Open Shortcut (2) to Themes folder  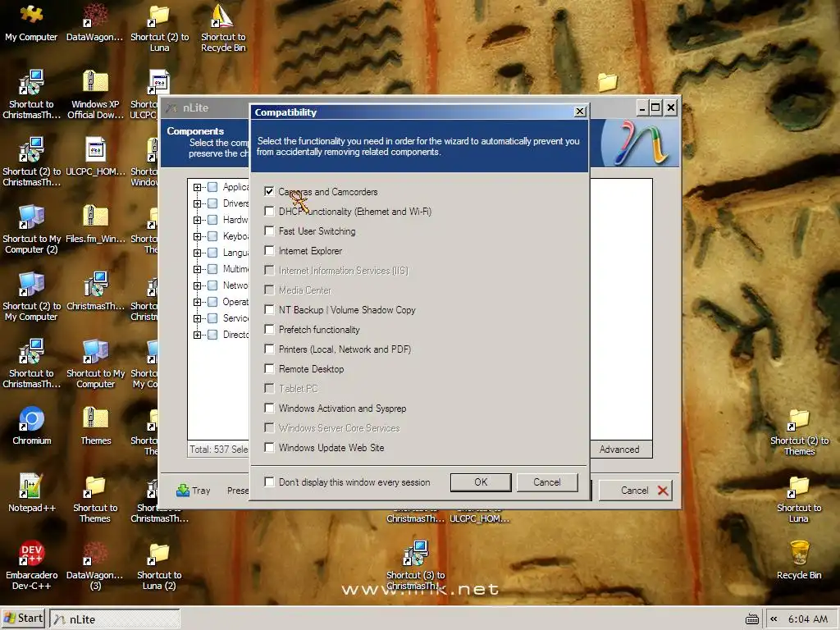point(799,431)
